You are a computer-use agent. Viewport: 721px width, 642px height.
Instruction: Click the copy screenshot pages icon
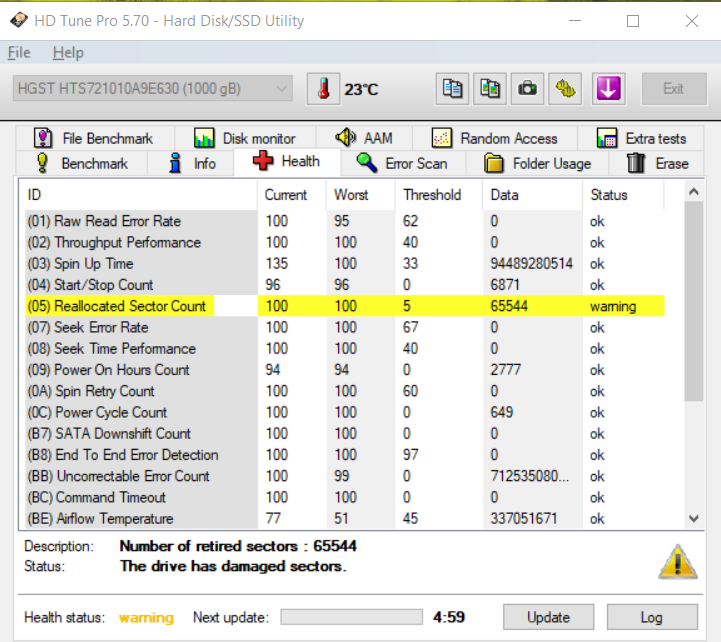point(490,89)
